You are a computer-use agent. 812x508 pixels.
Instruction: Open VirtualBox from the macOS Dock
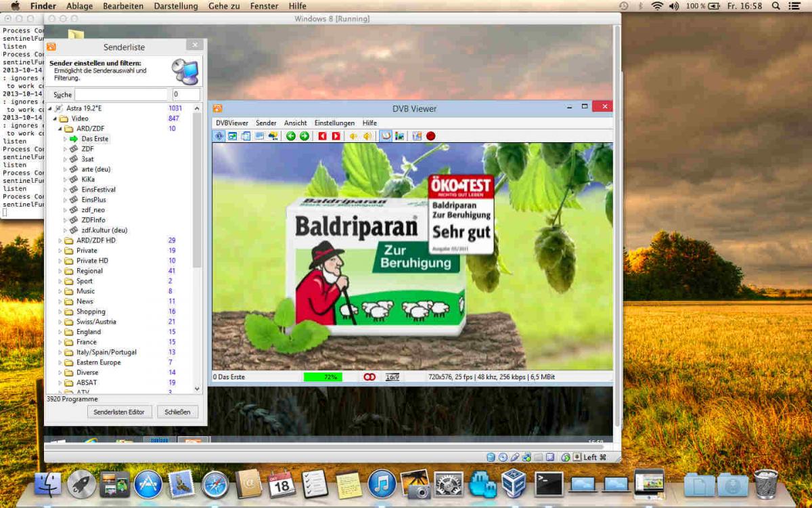[514, 484]
